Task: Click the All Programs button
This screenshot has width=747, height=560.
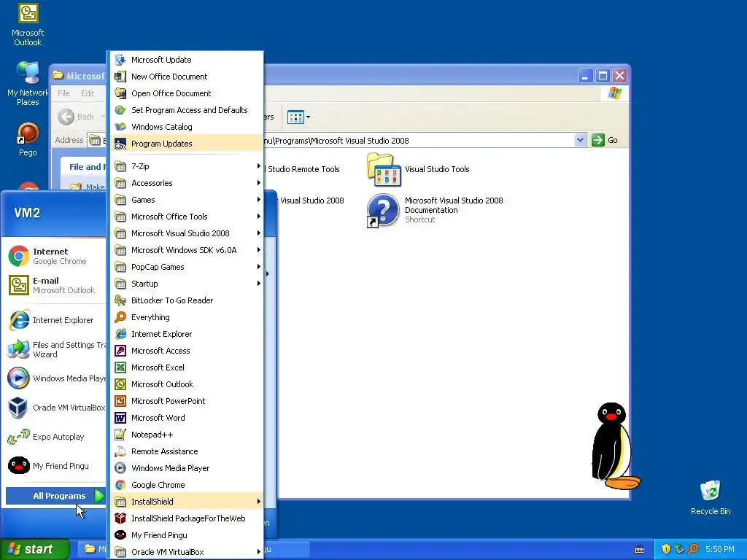Action: coord(55,496)
